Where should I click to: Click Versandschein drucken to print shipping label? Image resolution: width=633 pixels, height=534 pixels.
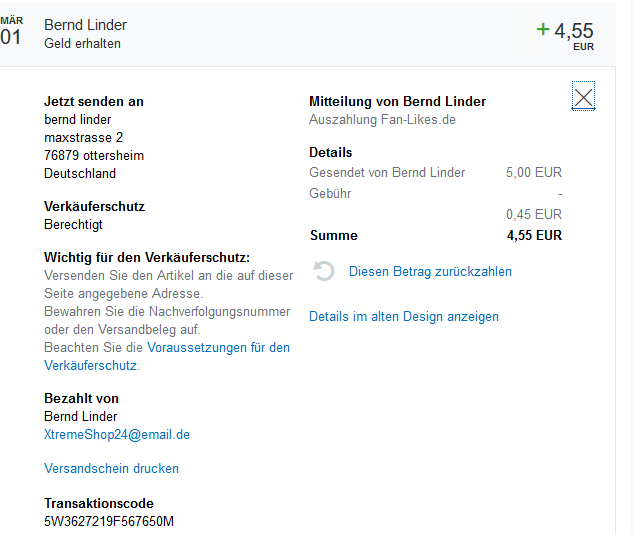111,469
